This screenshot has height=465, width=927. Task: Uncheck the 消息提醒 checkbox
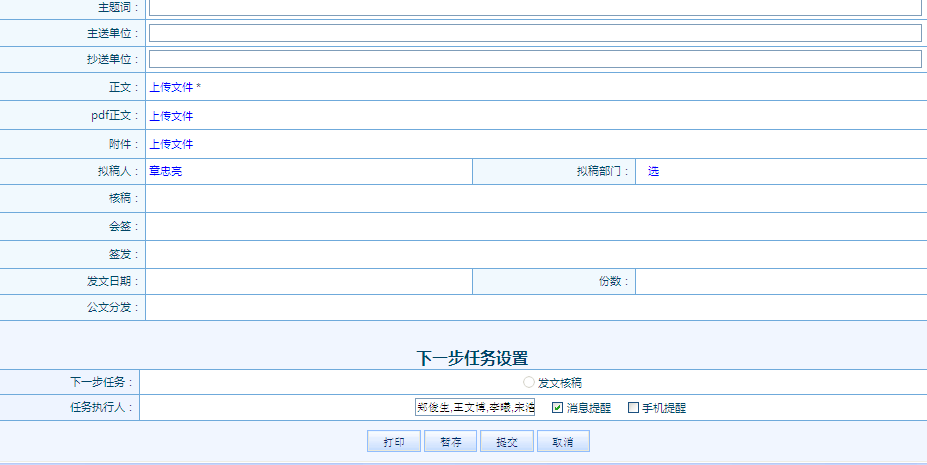[558, 408]
